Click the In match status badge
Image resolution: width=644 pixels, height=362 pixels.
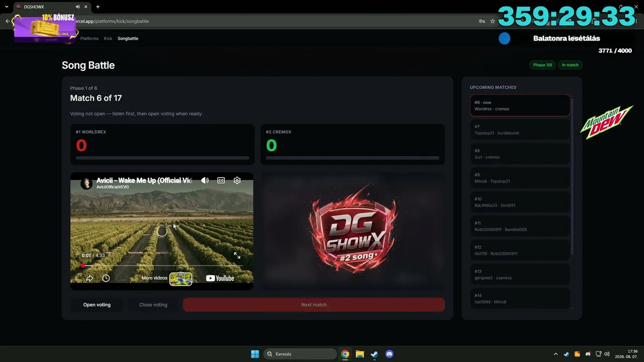click(570, 65)
